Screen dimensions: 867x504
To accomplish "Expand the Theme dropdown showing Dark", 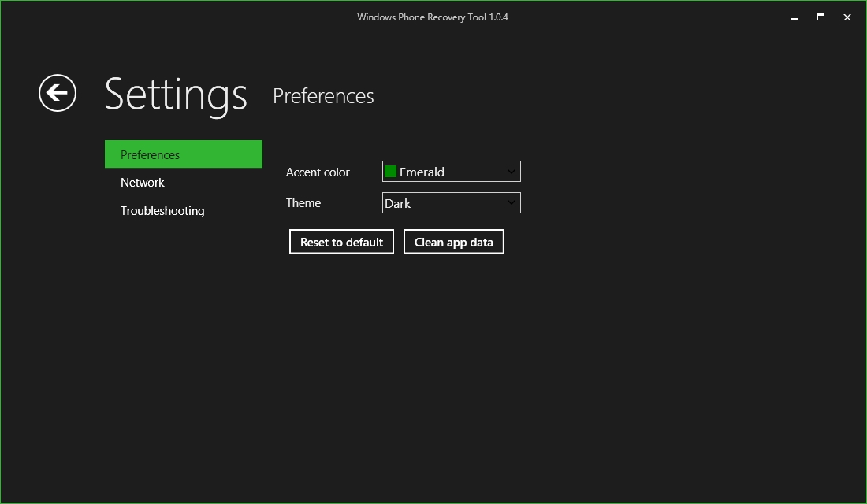I will pos(451,203).
